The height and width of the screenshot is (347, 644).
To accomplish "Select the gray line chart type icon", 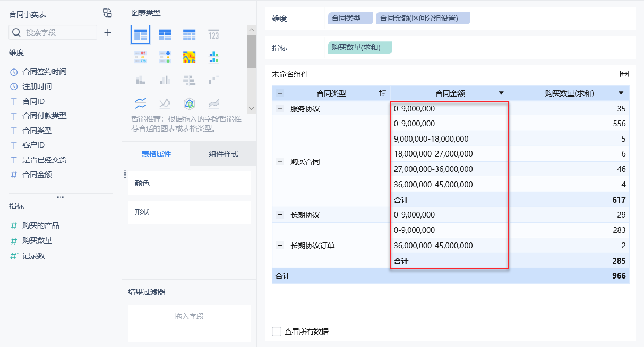I will [165, 103].
